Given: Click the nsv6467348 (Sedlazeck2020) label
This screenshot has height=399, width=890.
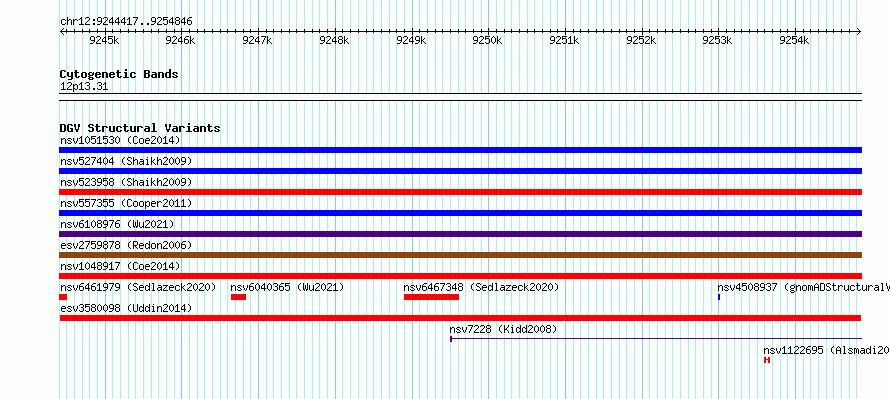Looking at the screenshot, I should (x=481, y=287).
